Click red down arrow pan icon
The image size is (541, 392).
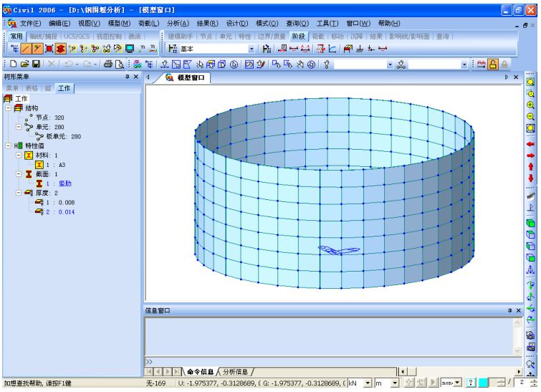(530, 178)
